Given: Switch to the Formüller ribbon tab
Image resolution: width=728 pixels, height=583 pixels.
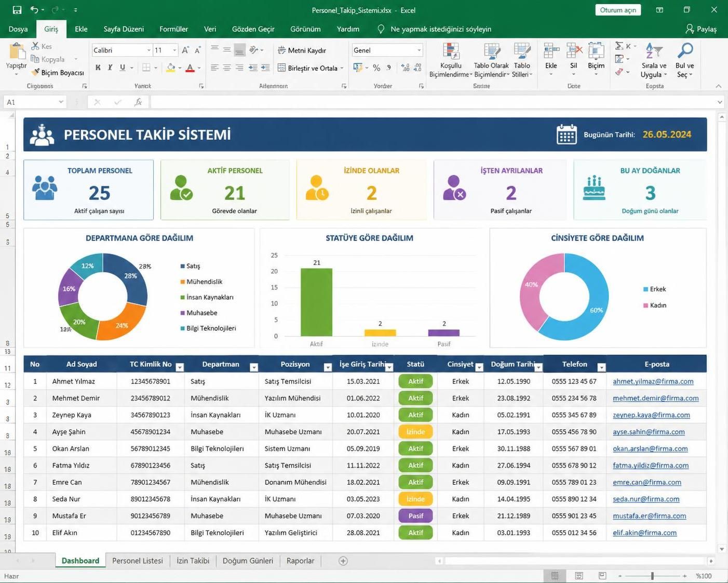Looking at the screenshot, I should click(x=173, y=29).
